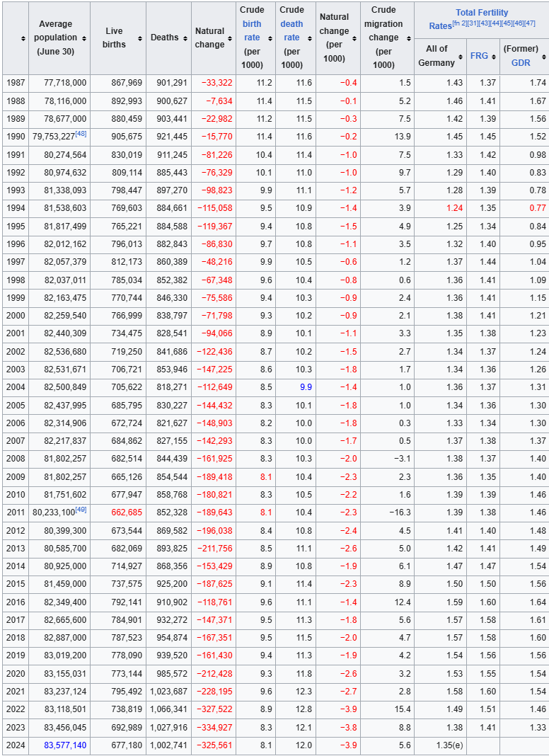The height and width of the screenshot is (756, 549).
Task: Select population value 82,057,379
Action: click(x=65, y=262)
